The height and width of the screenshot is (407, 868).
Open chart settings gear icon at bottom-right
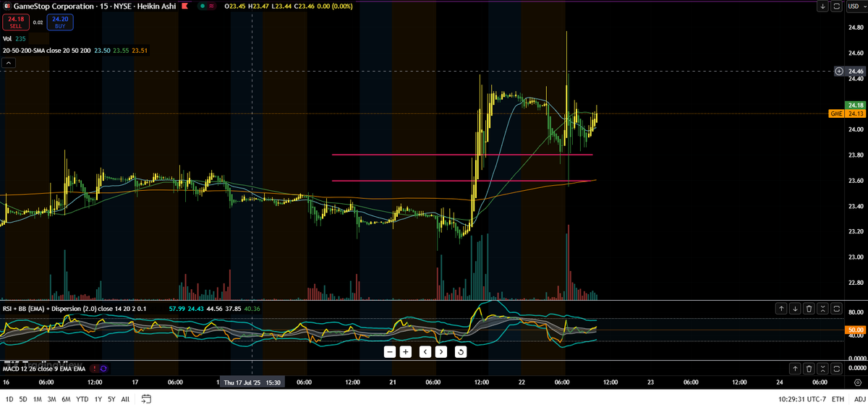[856, 382]
